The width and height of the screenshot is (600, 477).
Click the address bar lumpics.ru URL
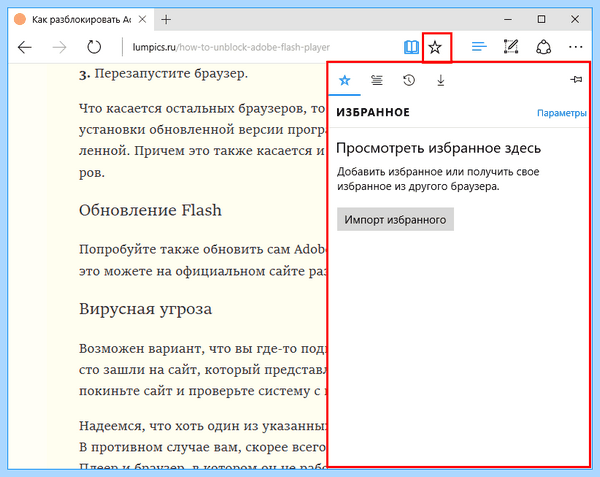tap(231, 47)
